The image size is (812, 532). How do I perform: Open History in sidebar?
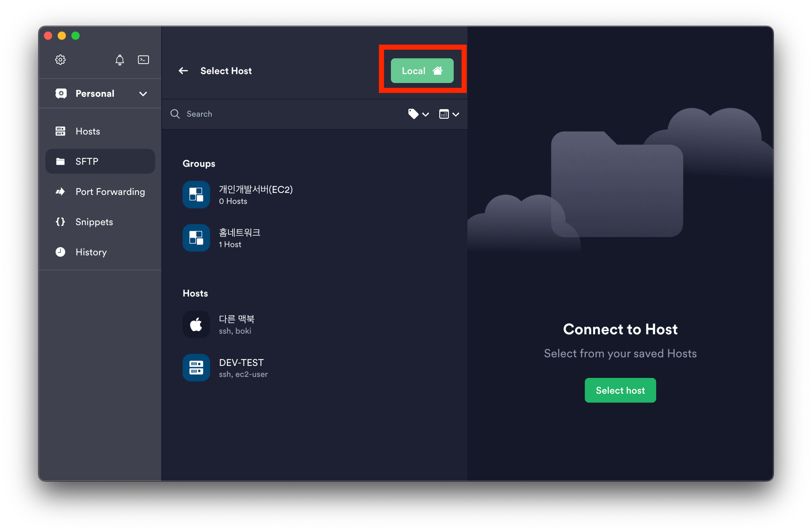tap(91, 252)
